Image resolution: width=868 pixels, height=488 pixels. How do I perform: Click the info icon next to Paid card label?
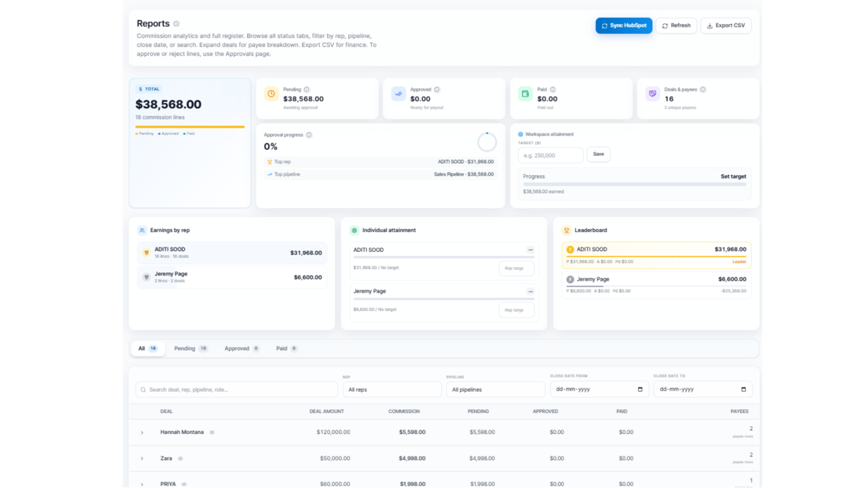point(552,89)
